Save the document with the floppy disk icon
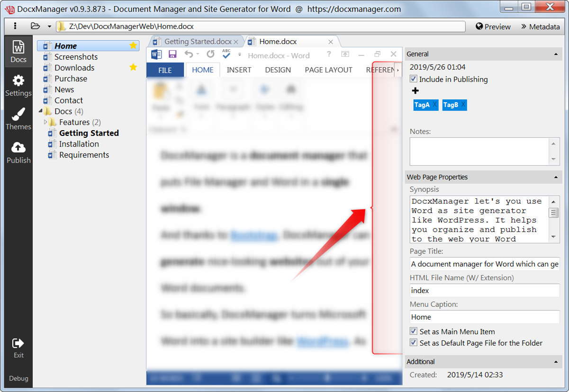This screenshot has height=392, width=569. pos(172,54)
